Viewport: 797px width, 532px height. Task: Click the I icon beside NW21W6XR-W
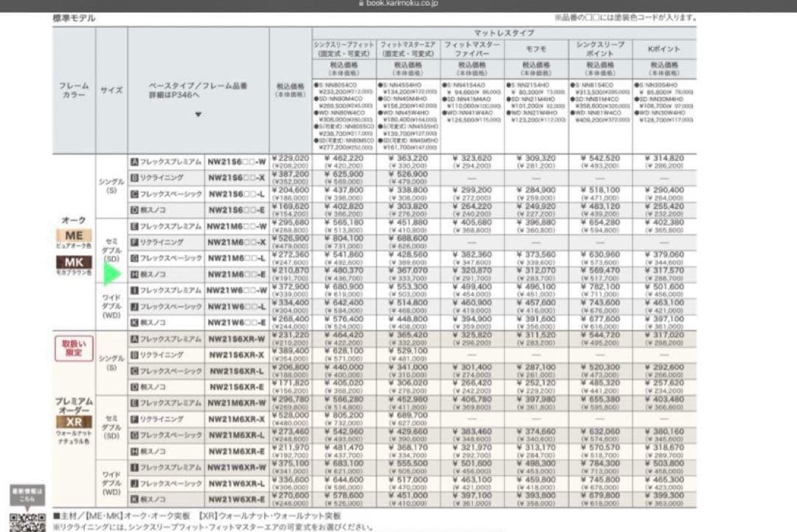tap(134, 467)
